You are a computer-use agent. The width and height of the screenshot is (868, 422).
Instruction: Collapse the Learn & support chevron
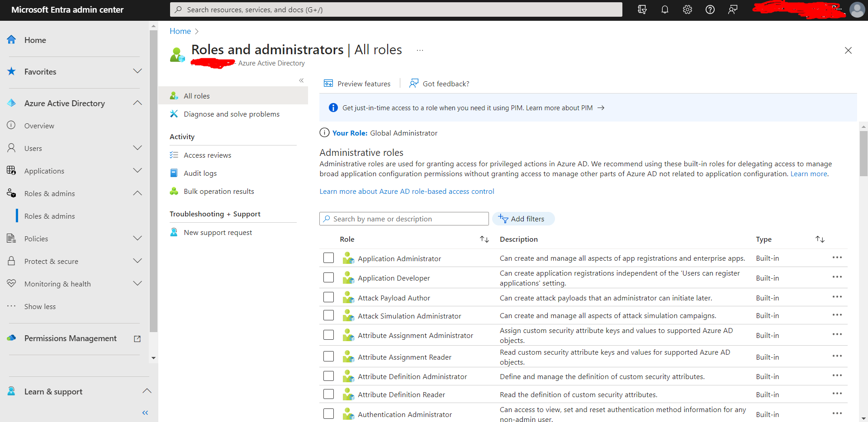(x=147, y=391)
